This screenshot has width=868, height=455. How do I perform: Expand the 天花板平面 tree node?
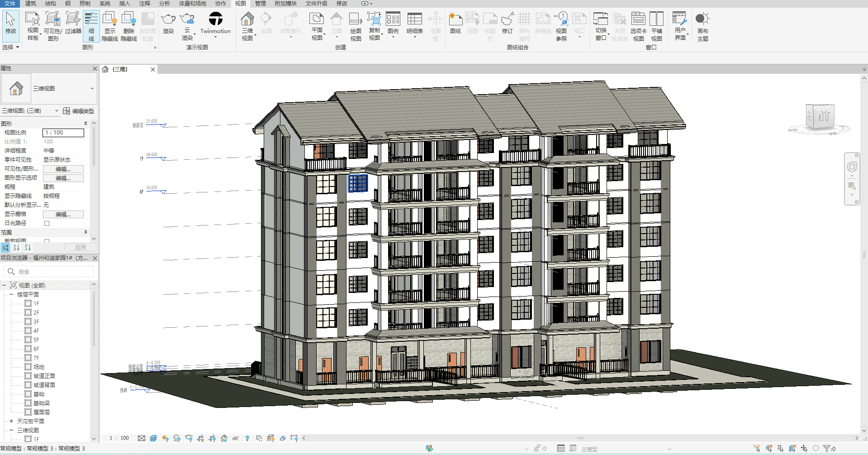[11, 421]
